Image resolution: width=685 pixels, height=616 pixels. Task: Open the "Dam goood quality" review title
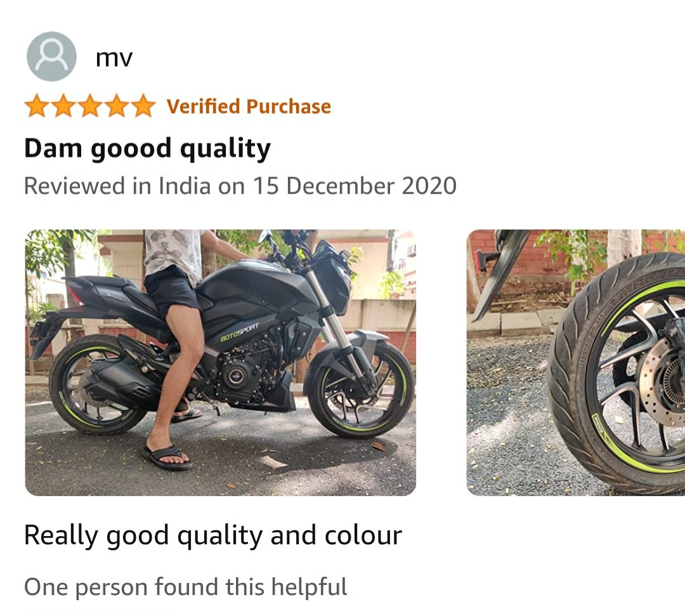[147, 148]
